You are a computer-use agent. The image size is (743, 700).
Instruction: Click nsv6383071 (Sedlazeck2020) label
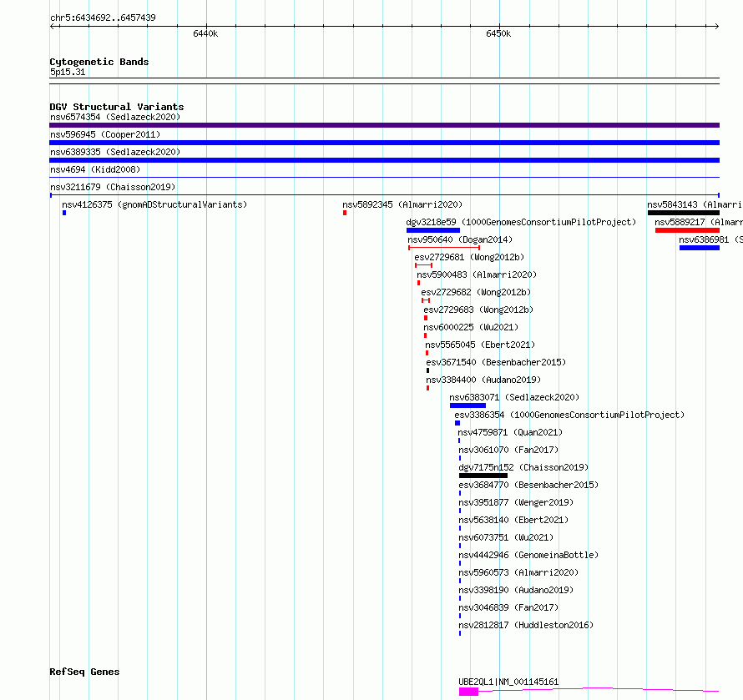tap(514, 397)
